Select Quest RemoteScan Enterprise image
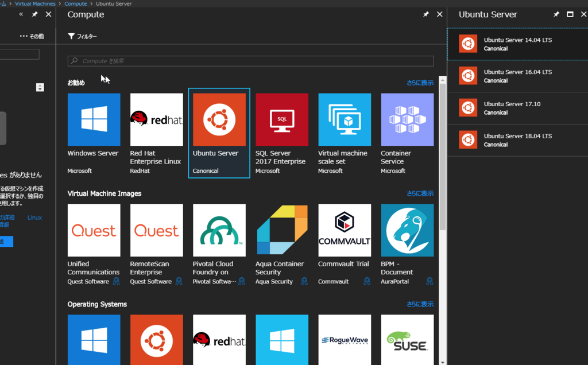This screenshot has height=365, width=588. [156, 244]
